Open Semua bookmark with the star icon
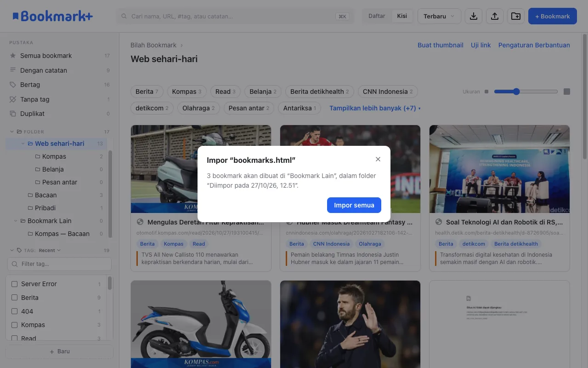This screenshot has height=368, width=588. 60,56
